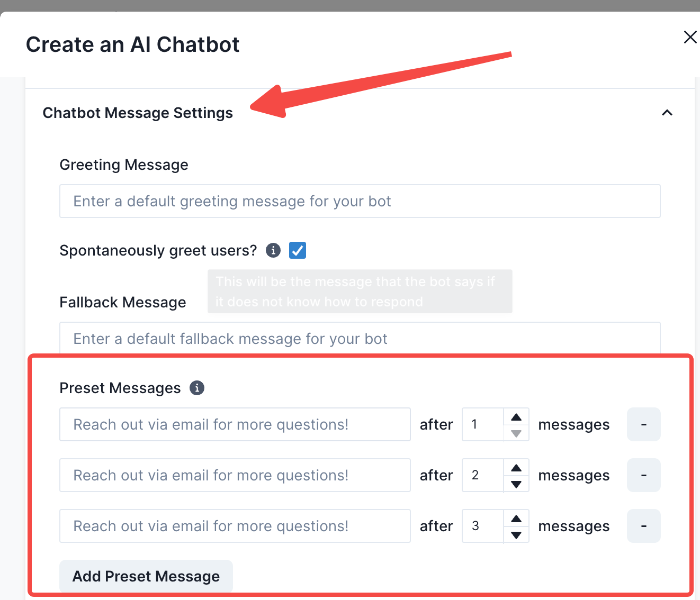The image size is (700, 600).
Task: Click the third preset message text field
Action: pyautogui.click(x=235, y=526)
